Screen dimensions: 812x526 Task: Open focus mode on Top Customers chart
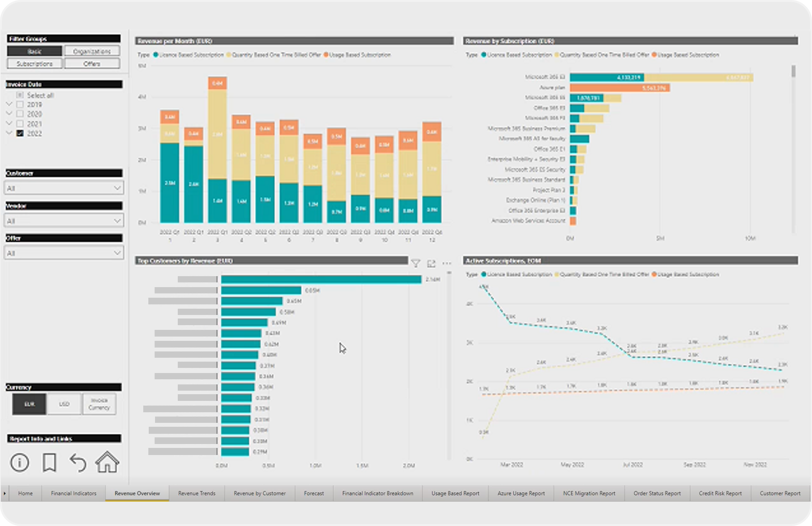click(x=431, y=263)
